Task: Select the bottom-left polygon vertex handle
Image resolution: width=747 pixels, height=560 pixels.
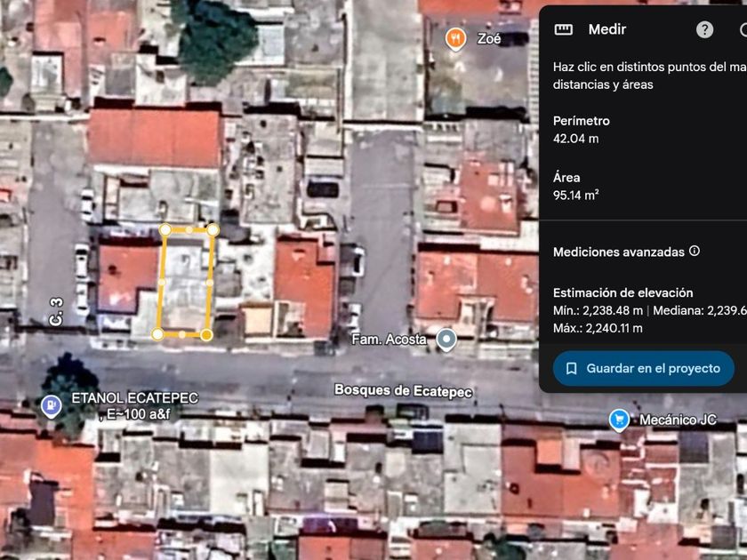Action: (157, 334)
